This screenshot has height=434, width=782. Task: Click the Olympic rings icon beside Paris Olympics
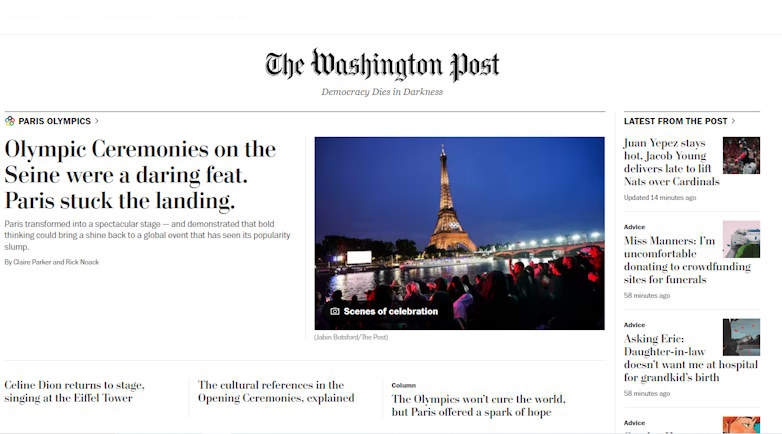(x=10, y=121)
